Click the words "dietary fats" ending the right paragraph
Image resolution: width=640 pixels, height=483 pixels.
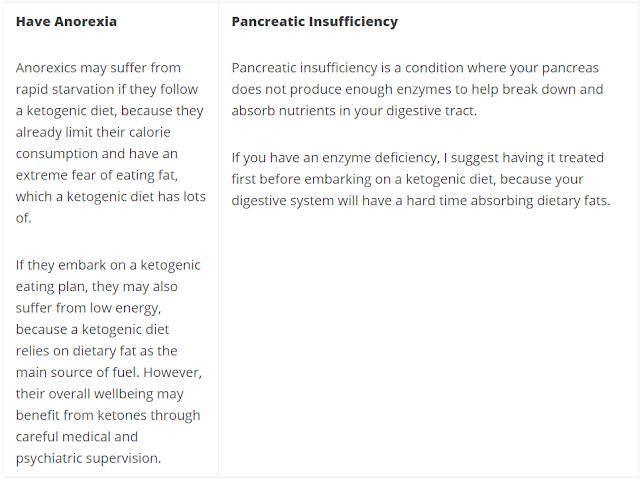coord(568,201)
